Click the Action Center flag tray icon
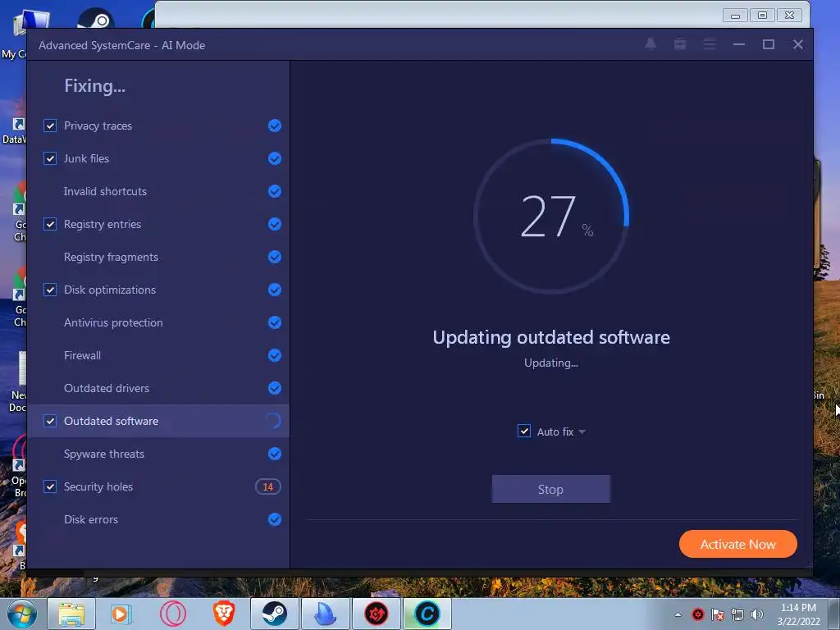The width and height of the screenshot is (840, 630). [718, 614]
